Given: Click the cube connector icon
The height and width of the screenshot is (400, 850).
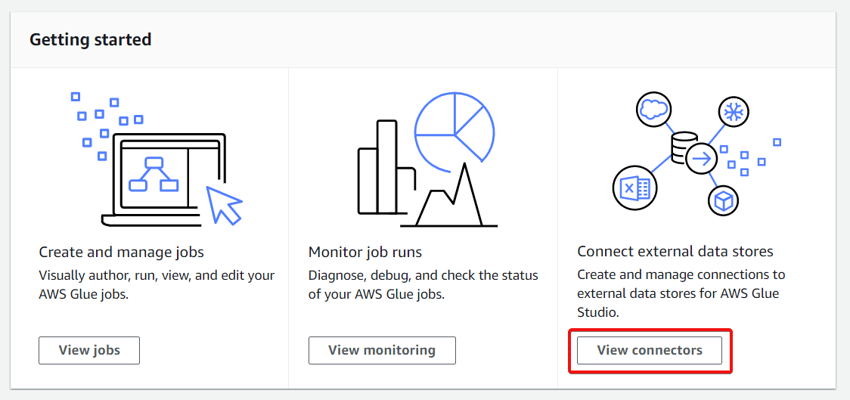Looking at the screenshot, I should 722,200.
